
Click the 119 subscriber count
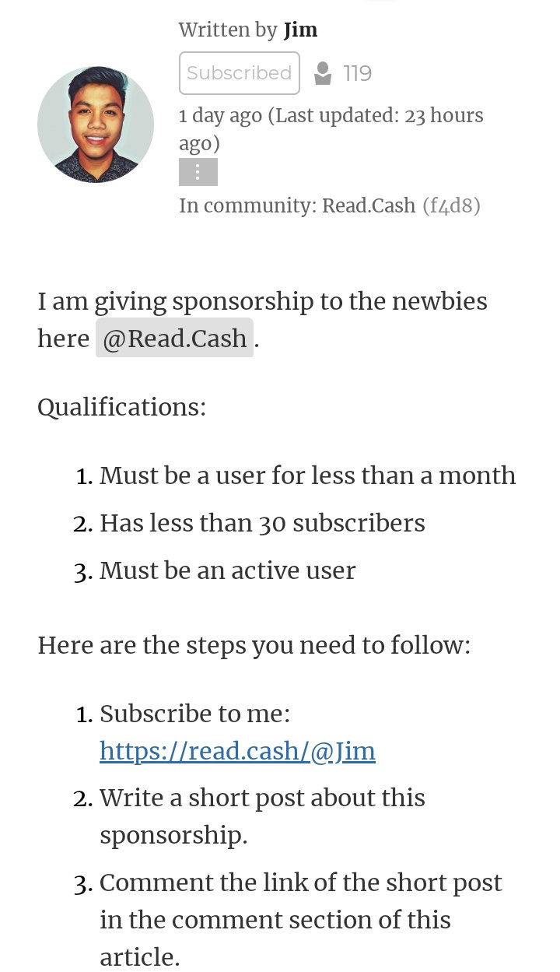(358, 74)
